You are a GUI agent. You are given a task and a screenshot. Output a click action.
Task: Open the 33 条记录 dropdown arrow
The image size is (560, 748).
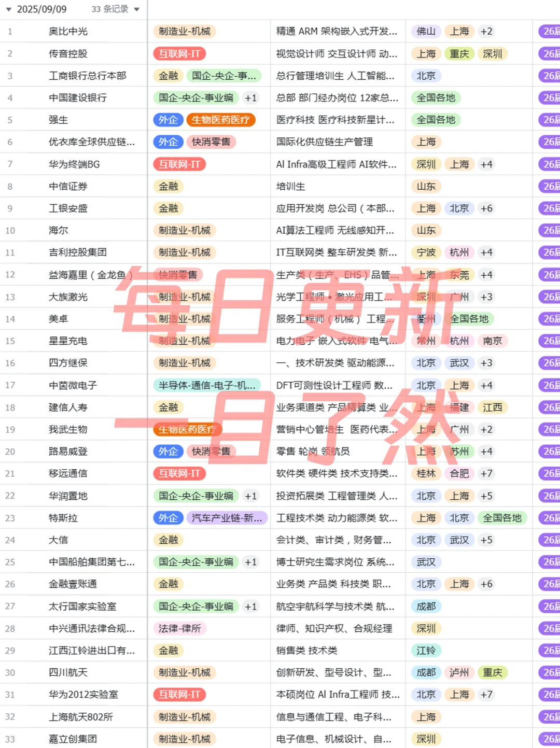click(137, 9)
